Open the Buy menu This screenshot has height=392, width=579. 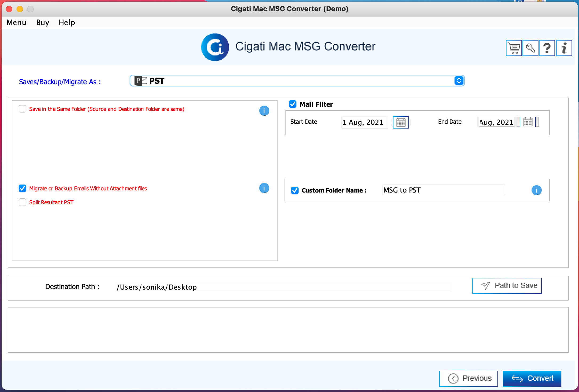pos(43,22)
